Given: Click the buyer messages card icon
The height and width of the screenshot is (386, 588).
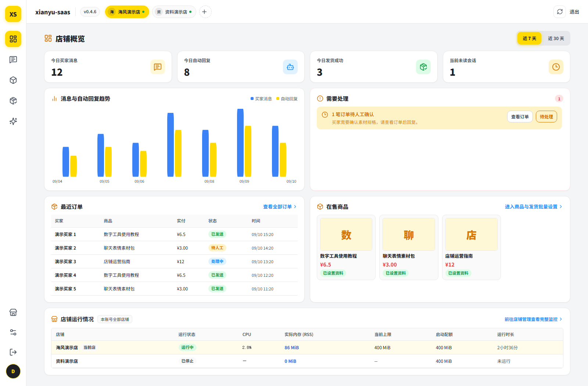Looking at the screenshot, I should tap(158, 67).
